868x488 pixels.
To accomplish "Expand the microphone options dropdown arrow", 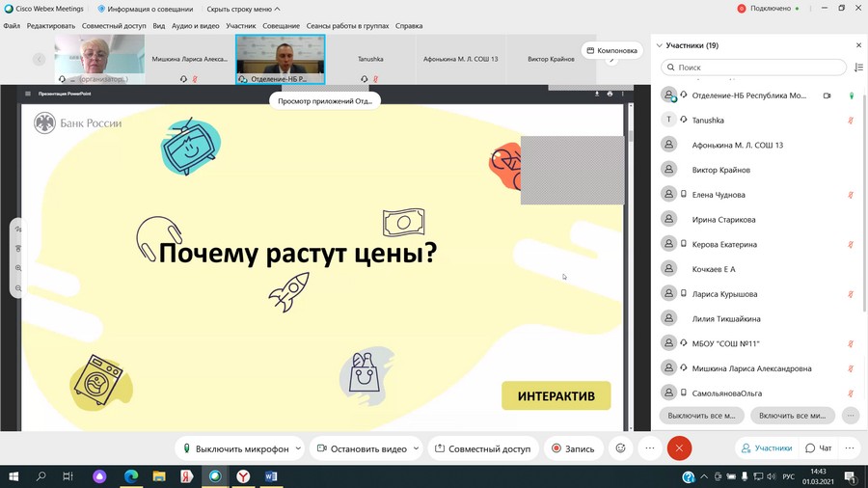I will pyautogui.click(x=299, y=448).
